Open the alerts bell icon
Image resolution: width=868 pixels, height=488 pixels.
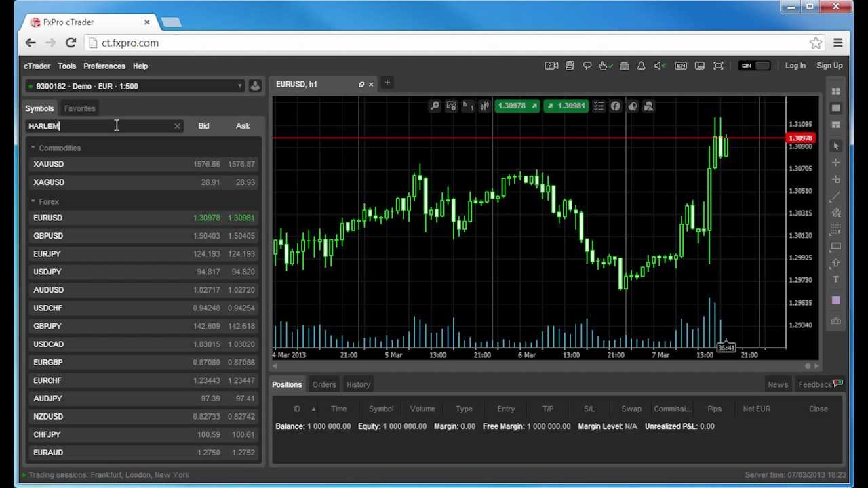(641, 66)
